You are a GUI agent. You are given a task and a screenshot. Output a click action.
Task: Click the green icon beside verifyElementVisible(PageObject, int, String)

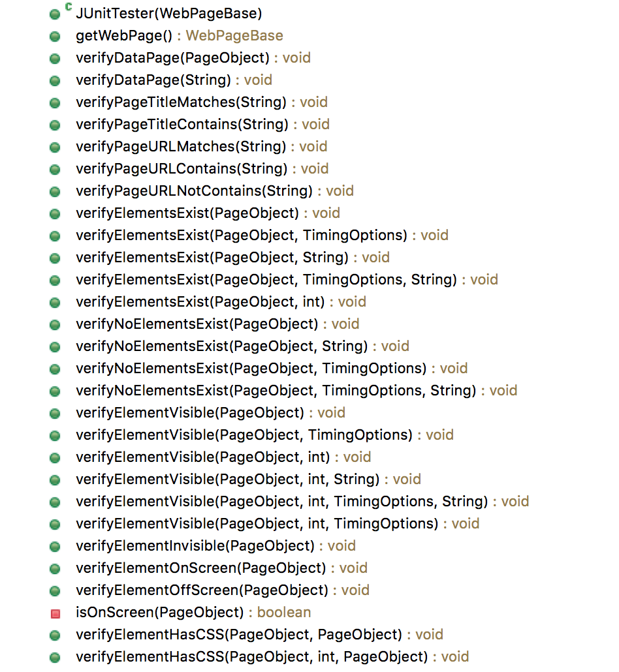[x=55, y=480]
